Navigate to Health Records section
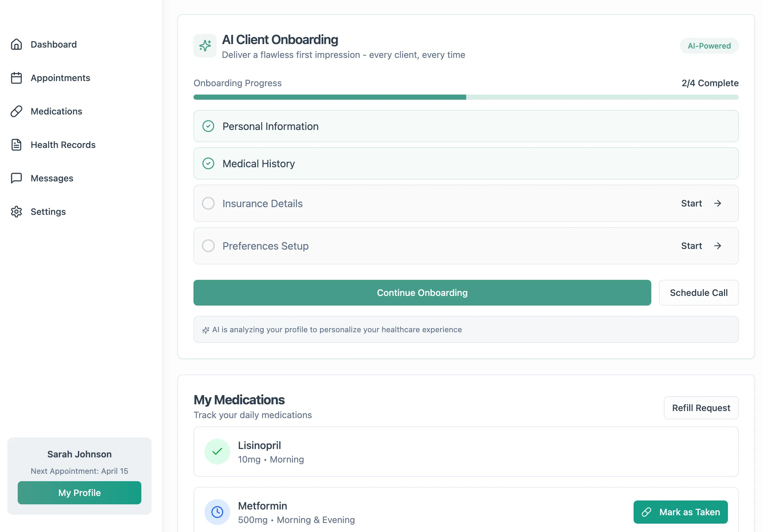The height and width of the screenshot is (532, 763). pos(62,145)
